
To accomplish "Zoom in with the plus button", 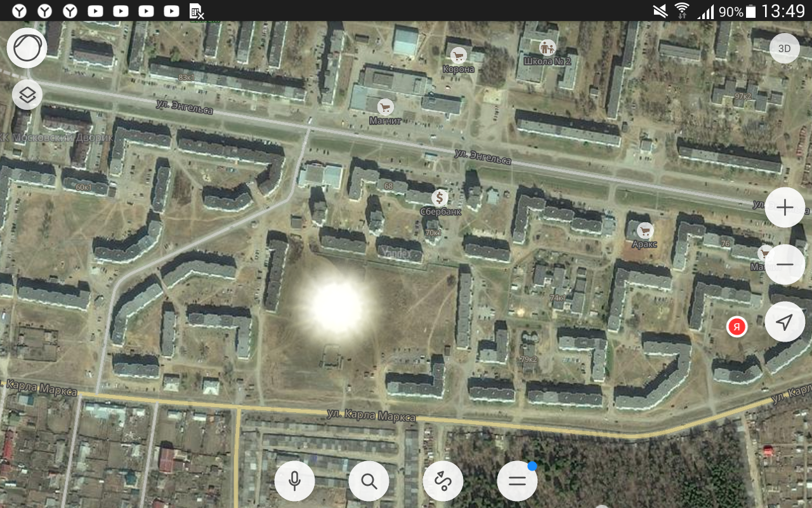I will click(785, 208).
